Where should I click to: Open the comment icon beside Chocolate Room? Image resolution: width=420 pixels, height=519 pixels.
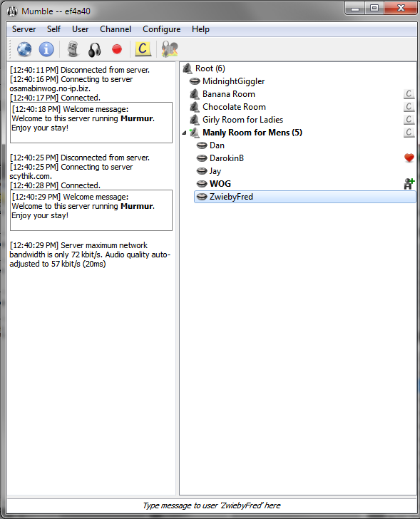409,107
